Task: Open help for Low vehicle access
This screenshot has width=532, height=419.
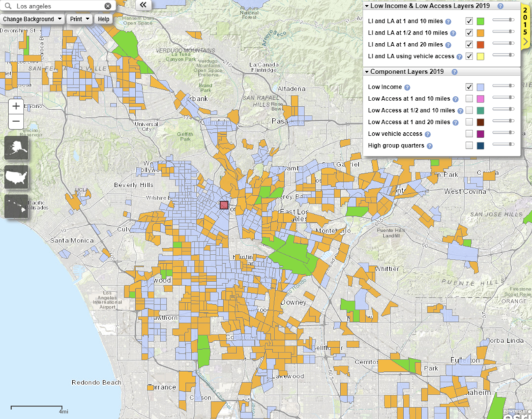Action: point(427,134)
